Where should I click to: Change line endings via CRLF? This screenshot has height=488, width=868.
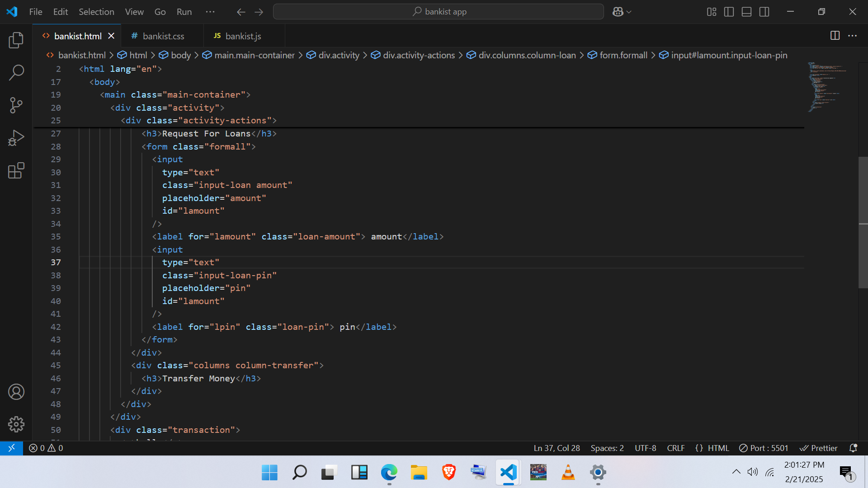click(676, 448)
